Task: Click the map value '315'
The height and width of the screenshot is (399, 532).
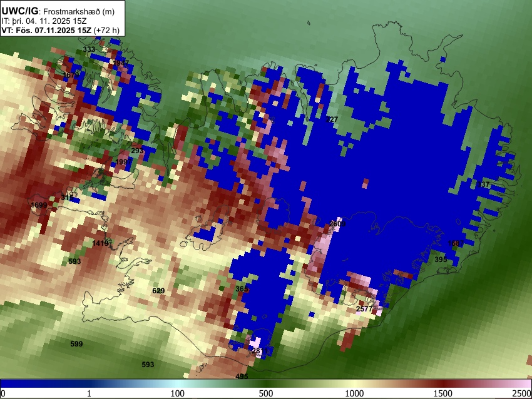Action: click(x=67, y=197)
